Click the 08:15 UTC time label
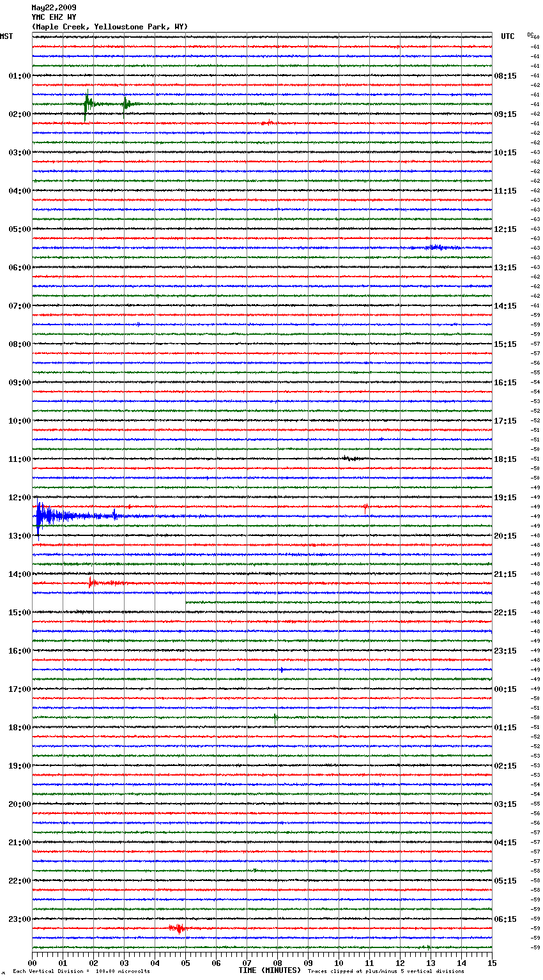Screen dimensions: 543x980 click(505, 76)
